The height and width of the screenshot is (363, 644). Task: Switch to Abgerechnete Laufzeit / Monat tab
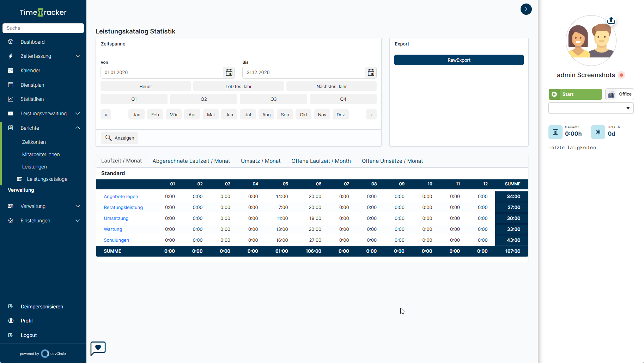[191, 161]
